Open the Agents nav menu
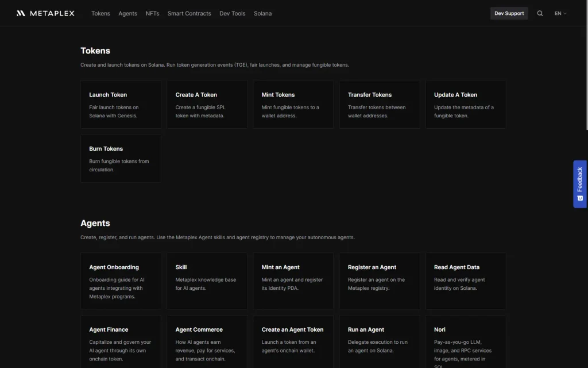The height and width of the screenshot is (368, 588). [x=127, y=13]
